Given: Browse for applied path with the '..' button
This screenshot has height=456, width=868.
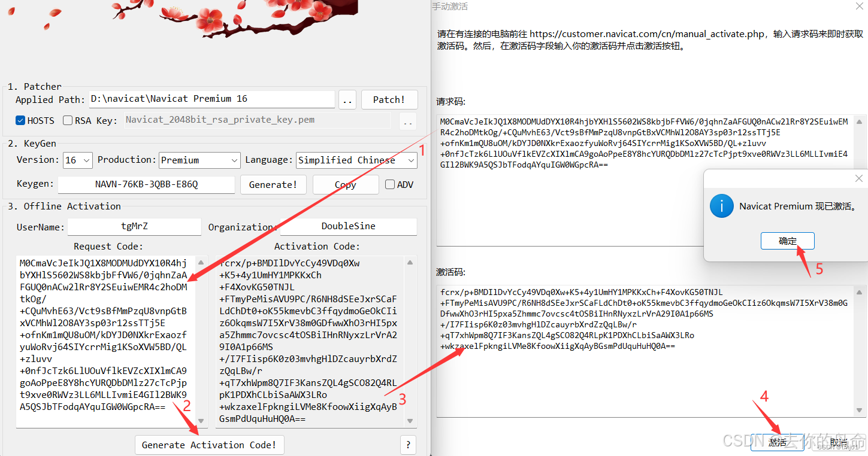Looking at the screenshot, I should [347, 99].
